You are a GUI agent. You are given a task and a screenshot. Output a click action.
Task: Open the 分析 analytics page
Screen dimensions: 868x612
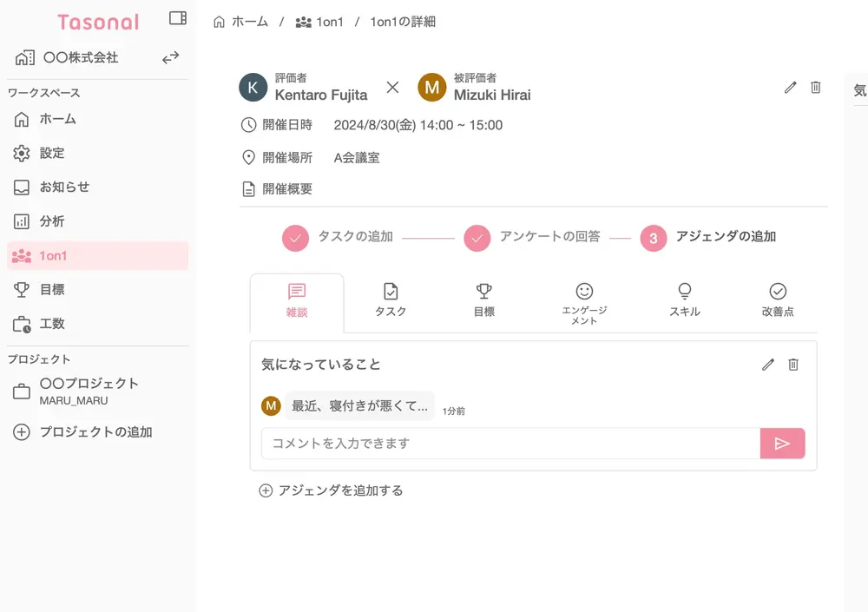pos(52,221)
